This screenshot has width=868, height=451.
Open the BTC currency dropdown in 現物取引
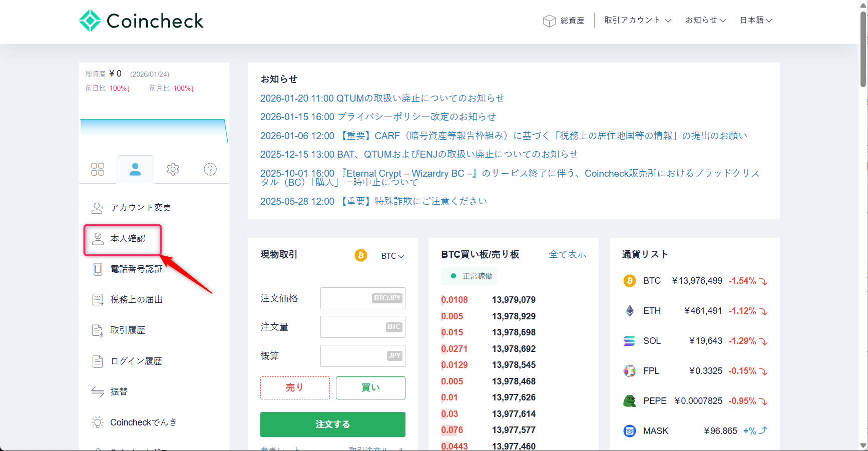pos(393,255)
